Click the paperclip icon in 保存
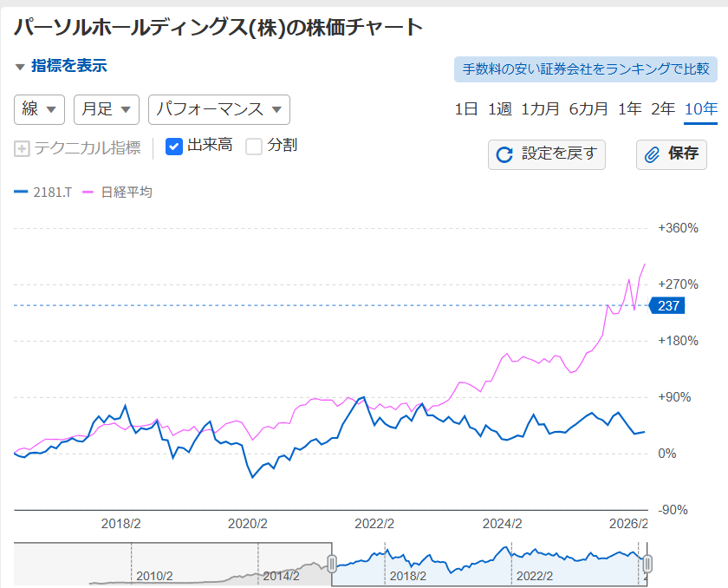Image resolution: width=728 pixels, height=588 pixels. [652, 154]
